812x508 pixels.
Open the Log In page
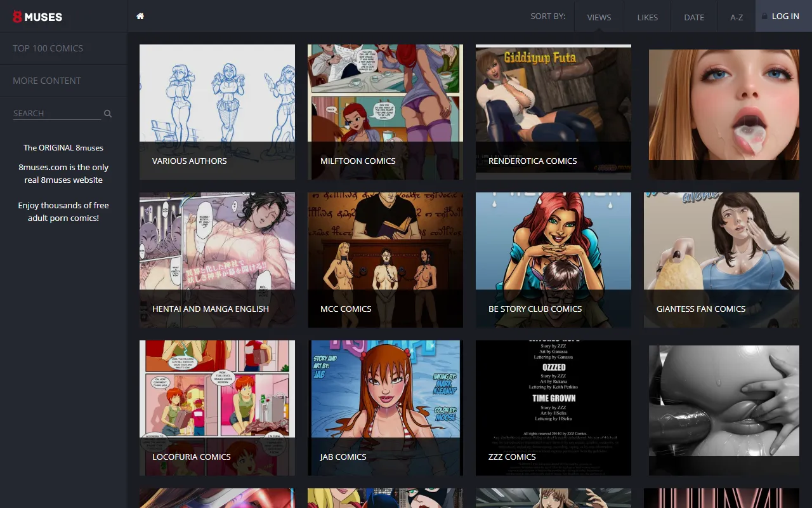point(783,16)
